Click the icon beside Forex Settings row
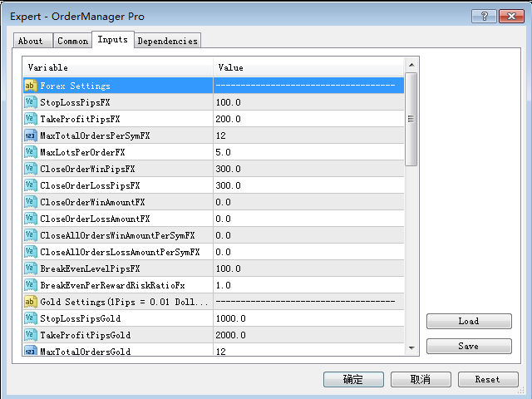 [30, 86]
